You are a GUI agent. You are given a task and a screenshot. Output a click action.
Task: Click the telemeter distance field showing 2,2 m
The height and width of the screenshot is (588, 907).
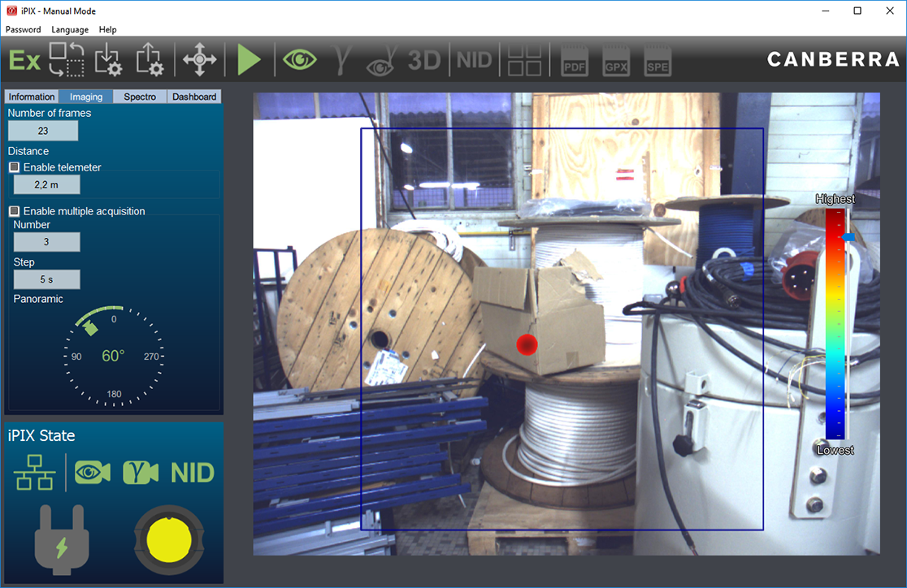tap(46, 184)
